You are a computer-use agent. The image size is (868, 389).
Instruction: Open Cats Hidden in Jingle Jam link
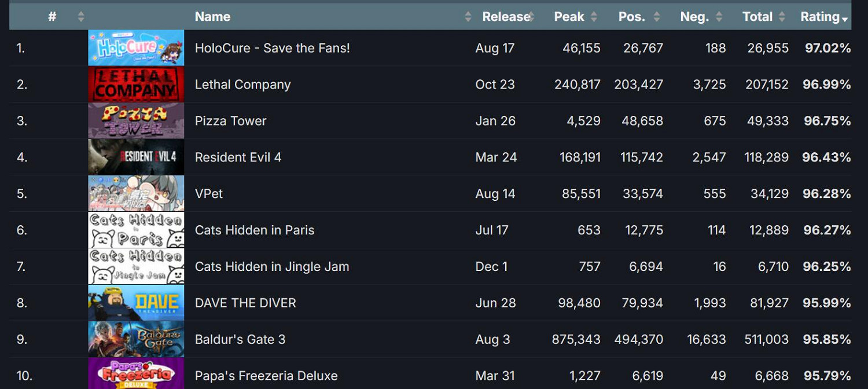coord(272,267)
